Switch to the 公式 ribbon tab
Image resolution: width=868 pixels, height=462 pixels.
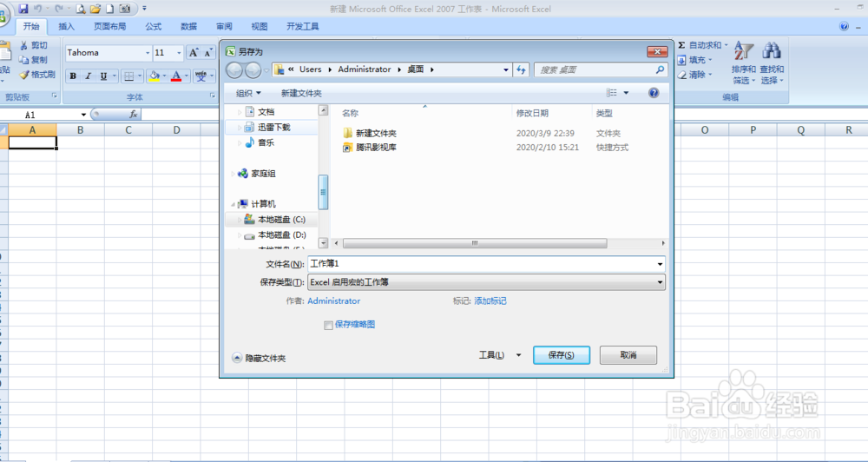tap(154, 27)
